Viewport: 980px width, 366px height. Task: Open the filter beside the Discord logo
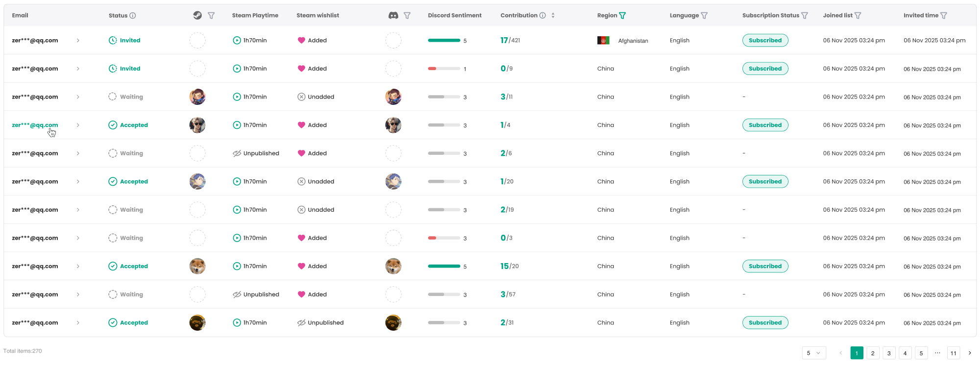407,15
